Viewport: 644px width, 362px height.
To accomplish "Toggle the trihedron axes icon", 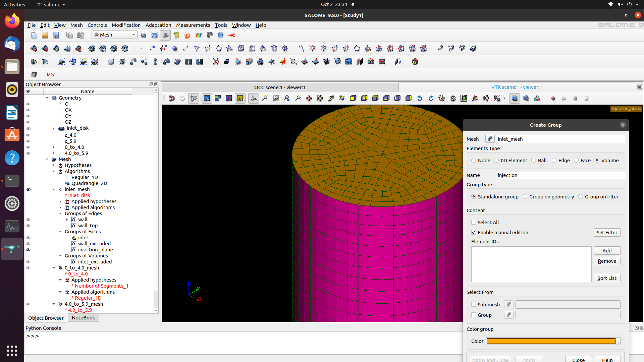I will [254, 99].
